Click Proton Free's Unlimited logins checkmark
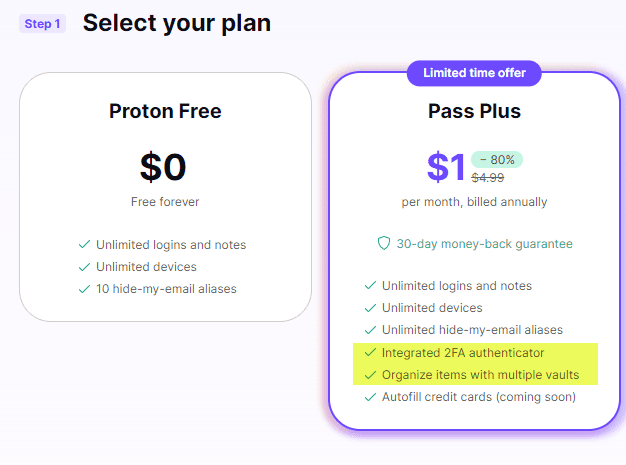This screenshot has height=465, width=626. click(84, 245)
